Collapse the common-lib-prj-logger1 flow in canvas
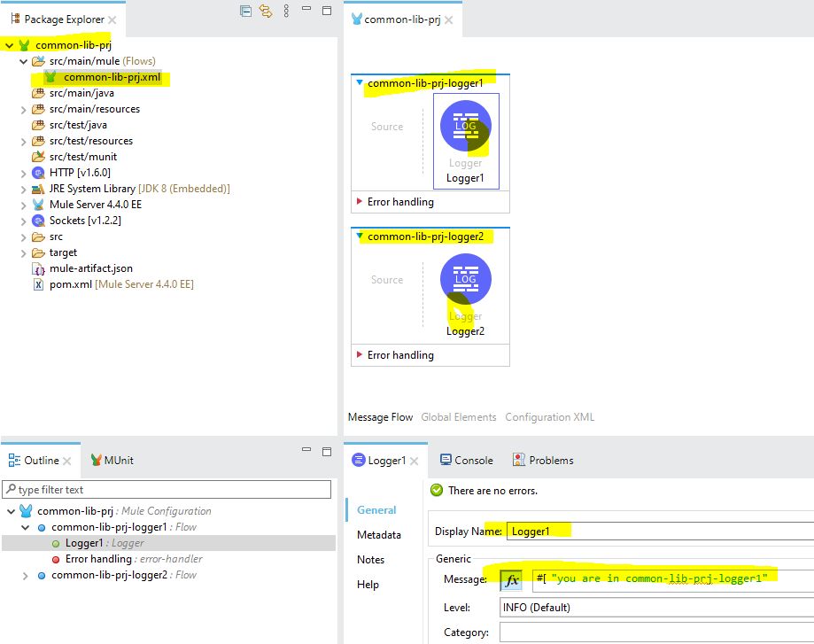 [360, 83]
